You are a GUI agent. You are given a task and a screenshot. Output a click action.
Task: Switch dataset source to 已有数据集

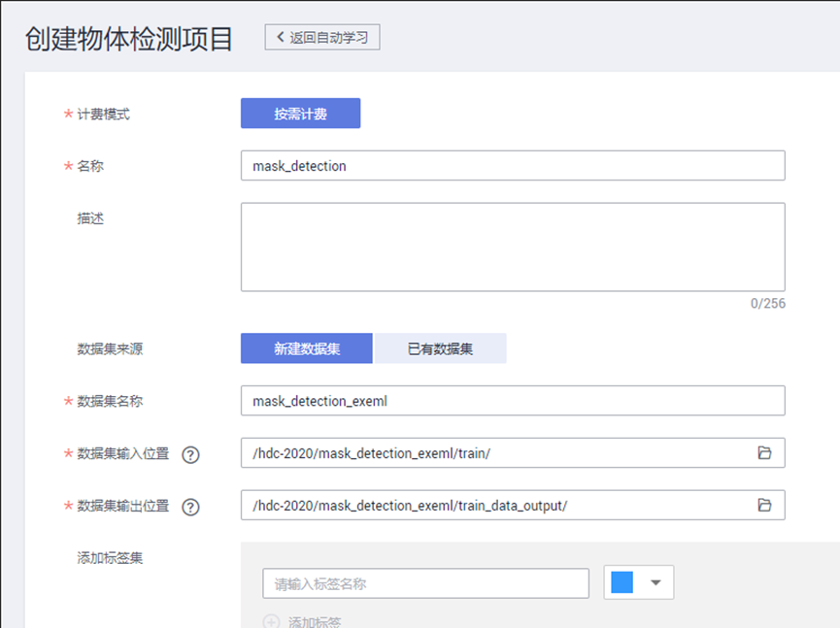click(440, 348)
